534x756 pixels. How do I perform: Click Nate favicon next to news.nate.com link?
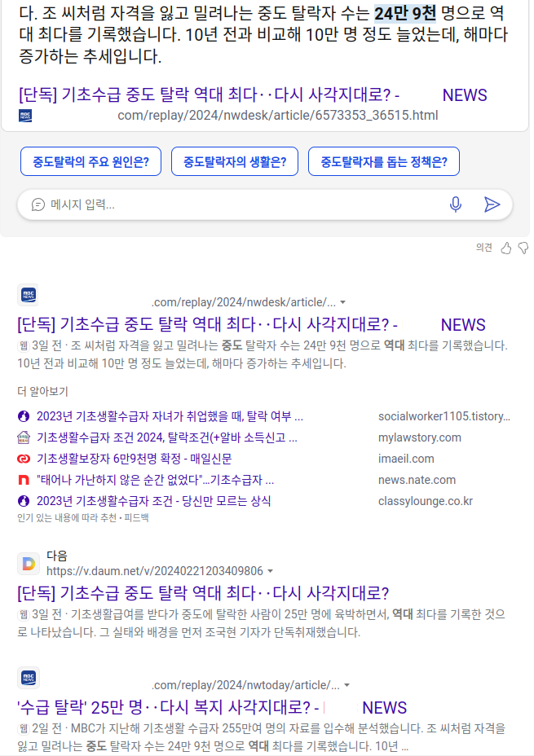coord(24,480)
